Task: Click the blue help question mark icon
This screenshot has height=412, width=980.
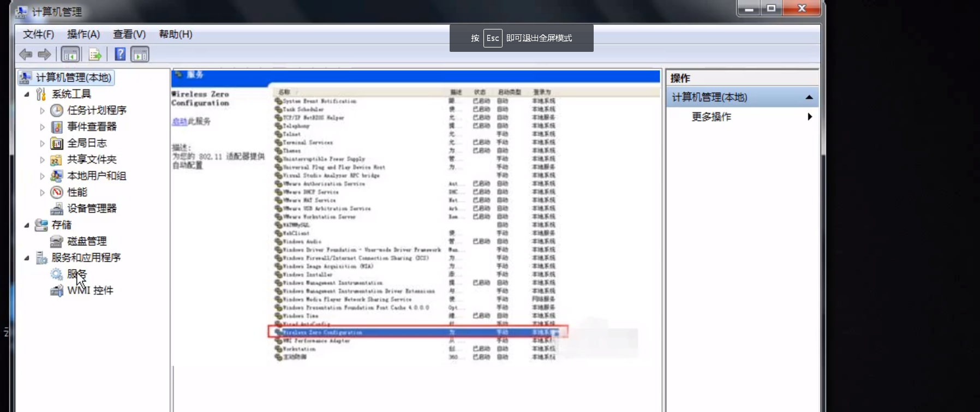Action: (120, 55)
